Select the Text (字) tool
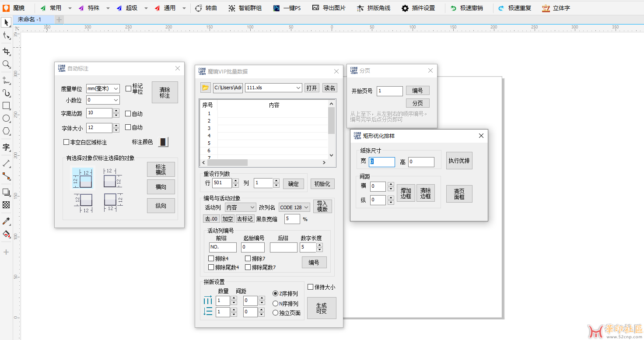The image size is (644, 340). click(x=6, y=147)
